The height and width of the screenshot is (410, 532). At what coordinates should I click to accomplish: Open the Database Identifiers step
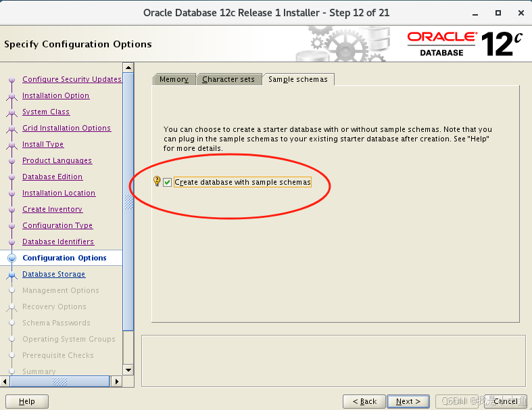coord(58,242)
